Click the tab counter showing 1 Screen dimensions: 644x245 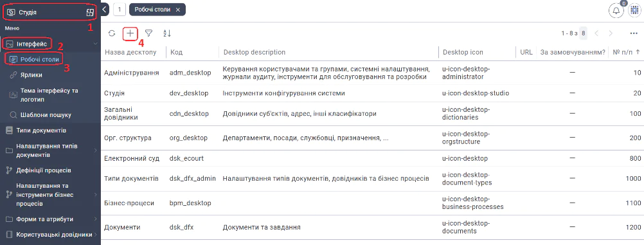click(119, 10)
